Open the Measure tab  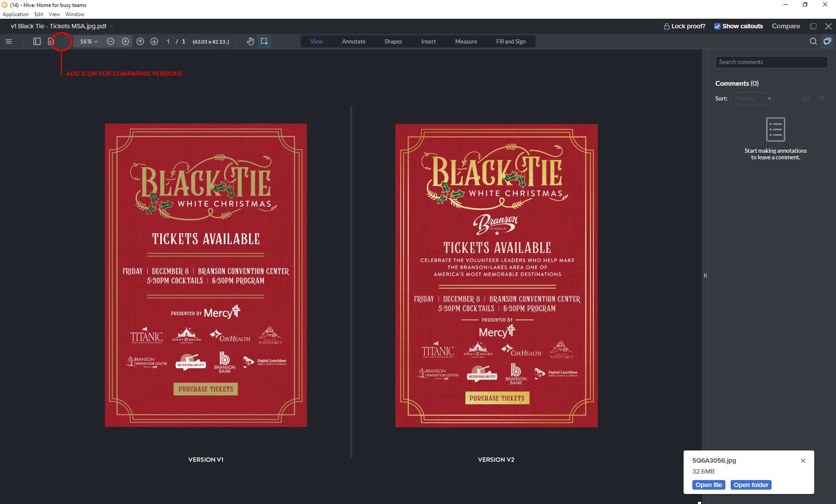(x=466, y=41)
